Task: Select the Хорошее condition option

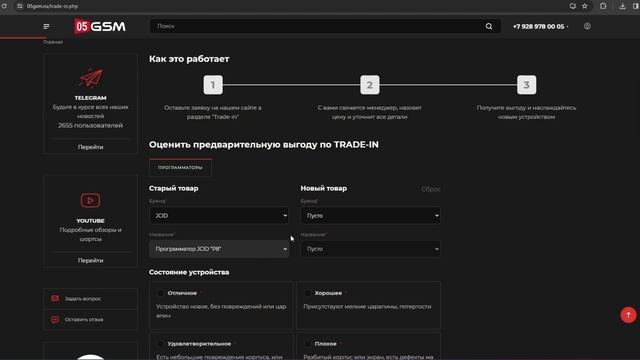Action: click(308, 293)
